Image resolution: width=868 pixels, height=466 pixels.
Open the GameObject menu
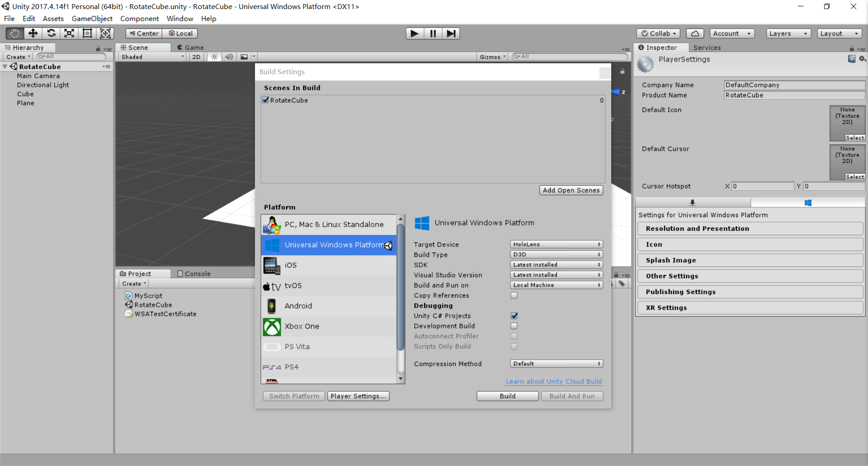point(92,19)
